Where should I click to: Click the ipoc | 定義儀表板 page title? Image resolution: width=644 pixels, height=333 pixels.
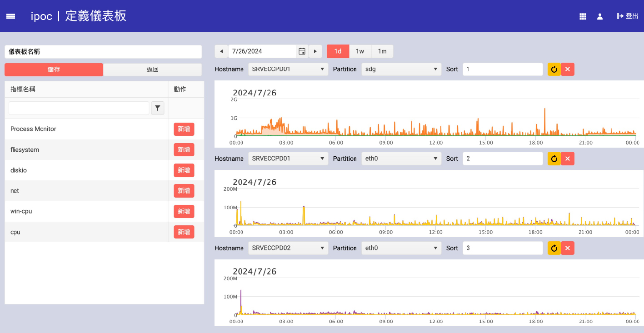(x=79, y=16)
